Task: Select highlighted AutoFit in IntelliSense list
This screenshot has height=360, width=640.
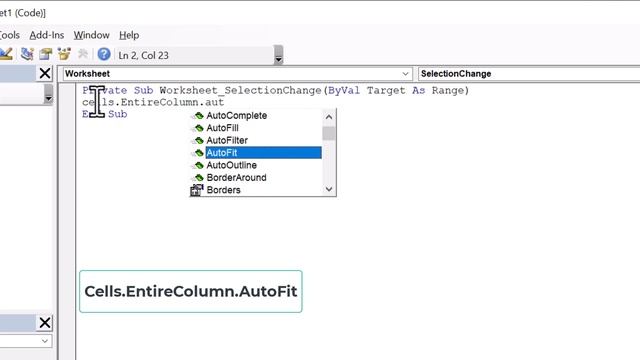Action: pyautogui.click(x=263, y=153)
